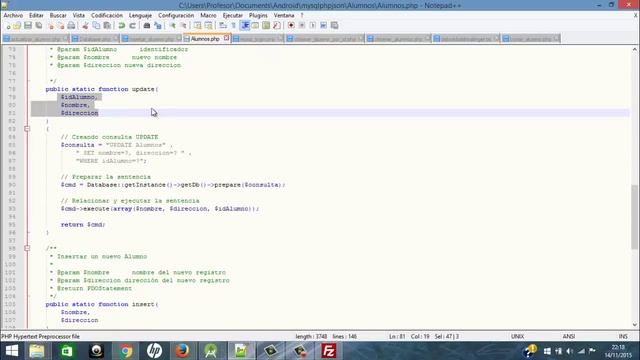
Task: Toggle synchronize horizontal scrolling
Action: (209, 26)
